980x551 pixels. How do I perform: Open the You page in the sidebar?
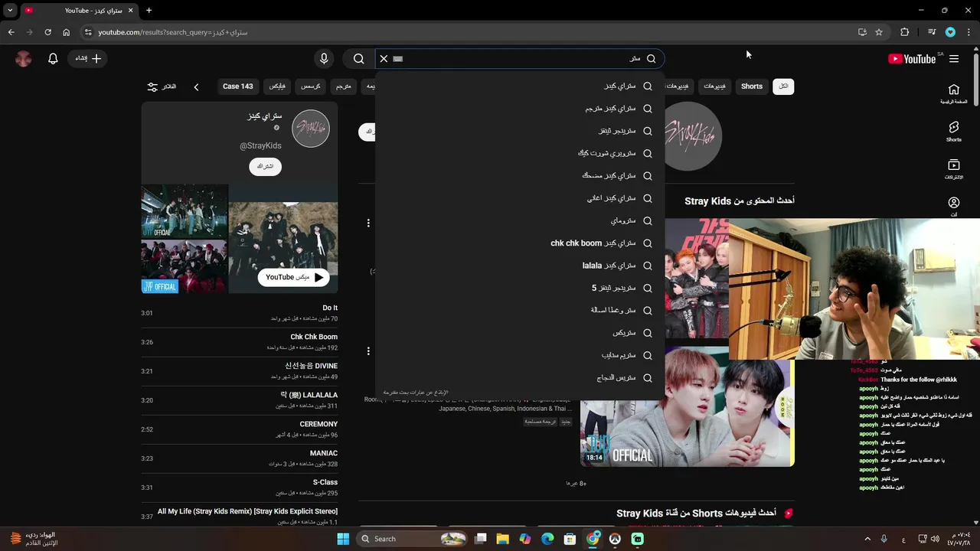(x=954, y=207)
